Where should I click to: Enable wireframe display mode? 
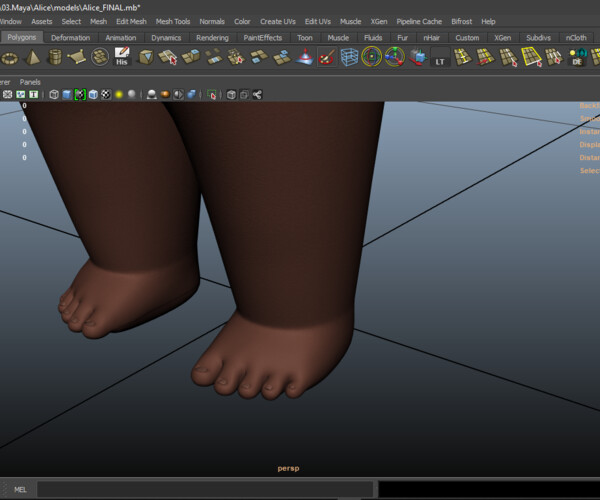(x=54, y=94)
